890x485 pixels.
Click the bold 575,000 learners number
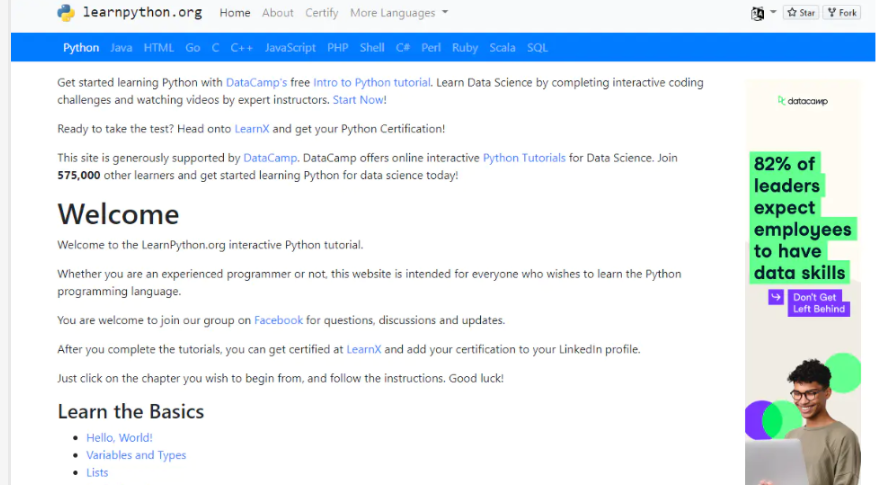click(79, 175)
